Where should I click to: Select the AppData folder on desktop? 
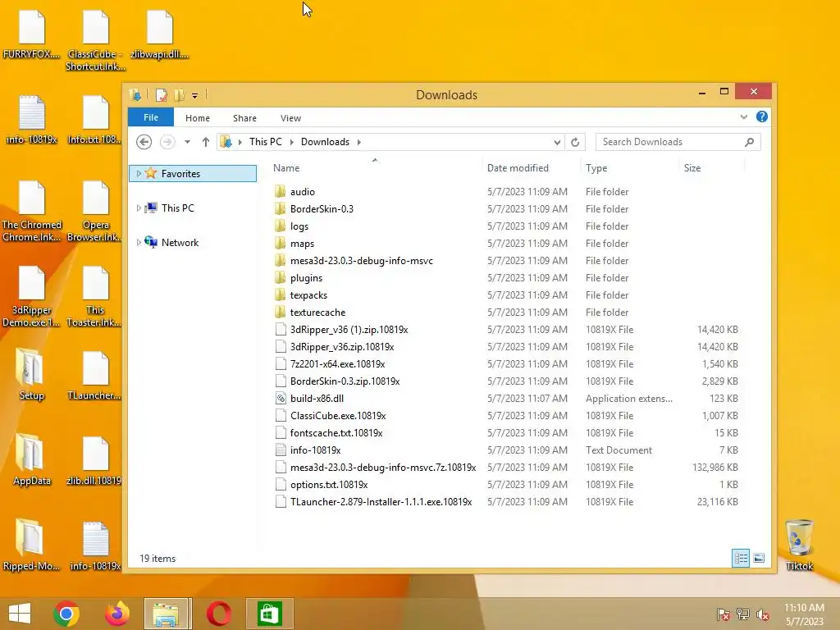point(31,459)
